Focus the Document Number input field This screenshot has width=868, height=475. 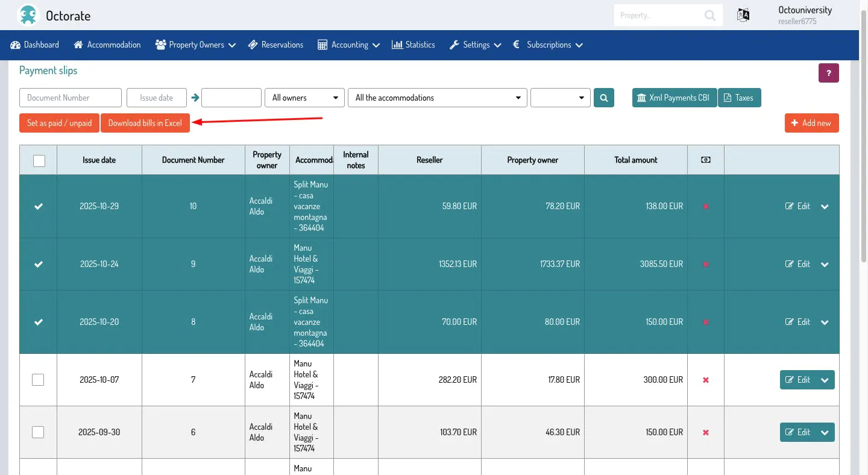click(71, 98)
